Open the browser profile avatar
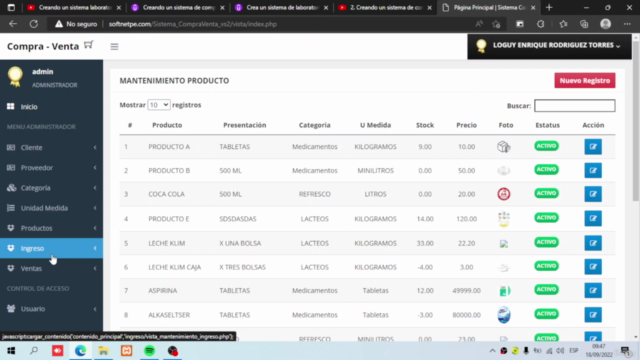The image size is (640, 360). (x=605, y=24)
